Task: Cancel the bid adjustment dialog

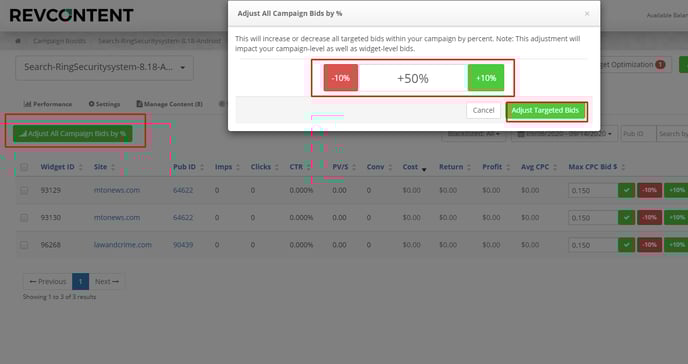Action: click(484, 111)
